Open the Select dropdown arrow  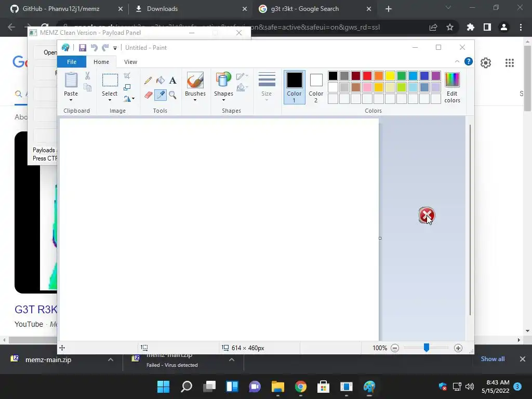pyautogui.click(x=110, y=100)
